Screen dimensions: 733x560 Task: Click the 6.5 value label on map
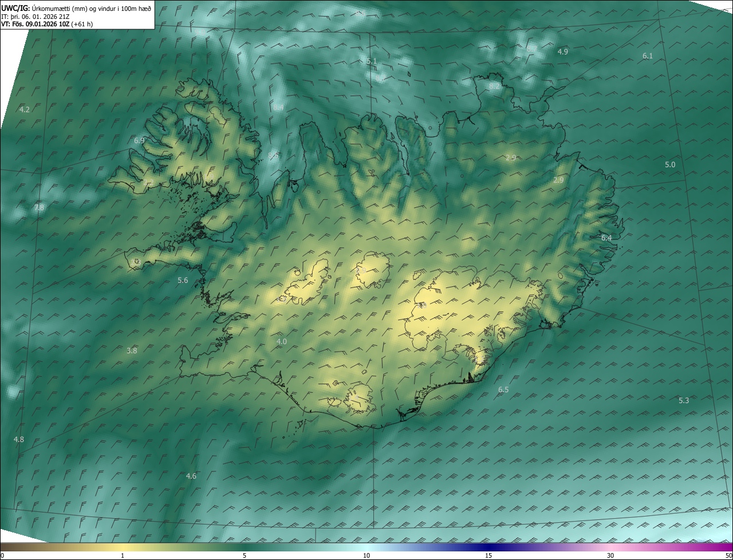coord(503,389)
